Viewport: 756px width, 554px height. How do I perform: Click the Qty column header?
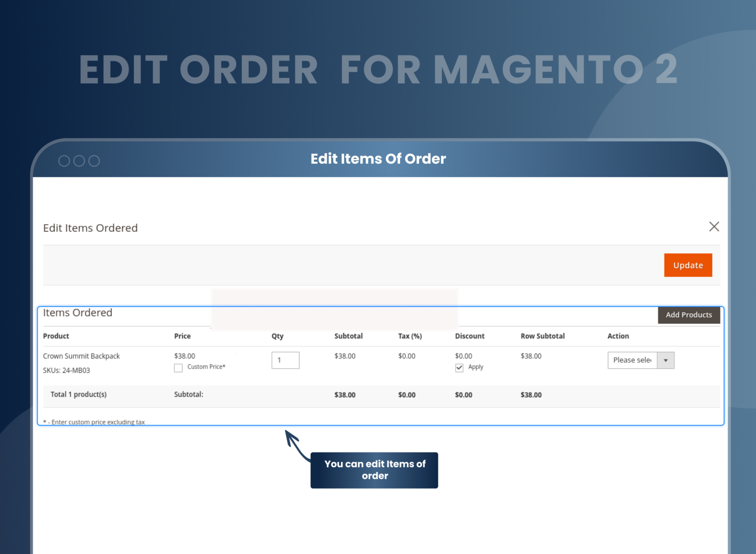[x=277, y=336]
